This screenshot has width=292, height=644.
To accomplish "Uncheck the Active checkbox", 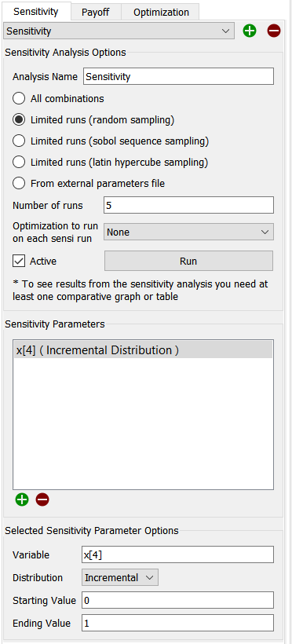I will click(19, 261).
